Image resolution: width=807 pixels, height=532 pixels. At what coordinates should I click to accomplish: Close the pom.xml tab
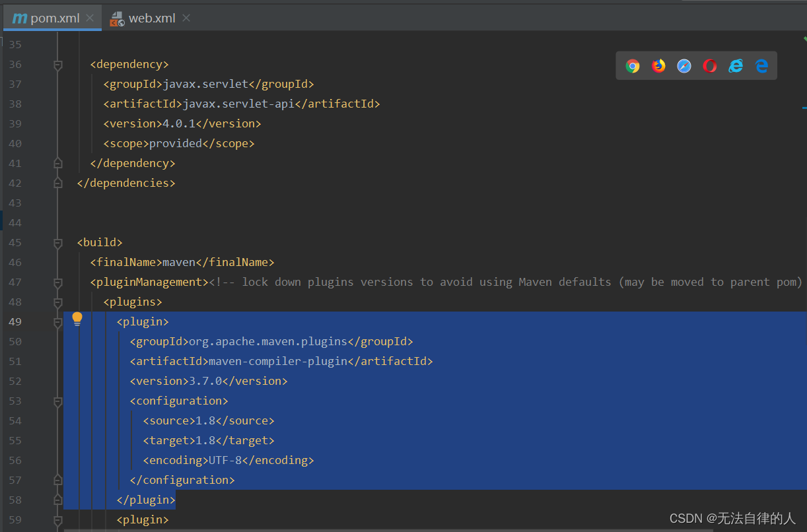(x=90, y=18)
